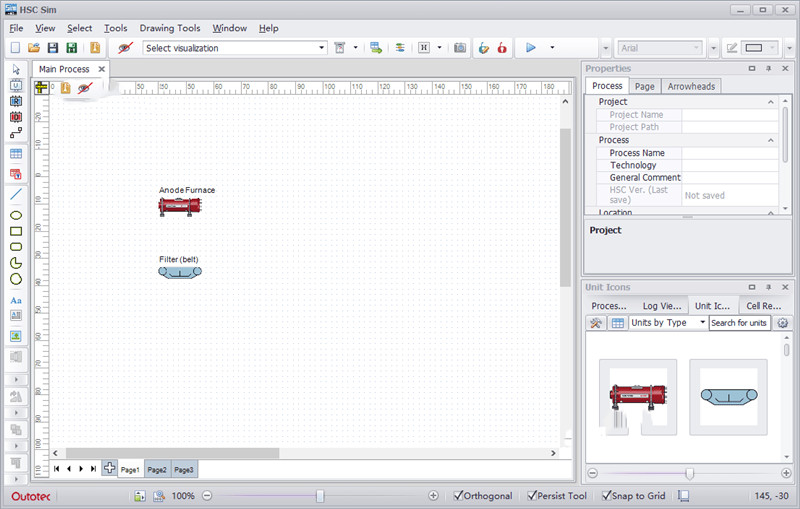This screenshot has width=800, height=509.
Task: Open the File menu
Action: point(16,28)
